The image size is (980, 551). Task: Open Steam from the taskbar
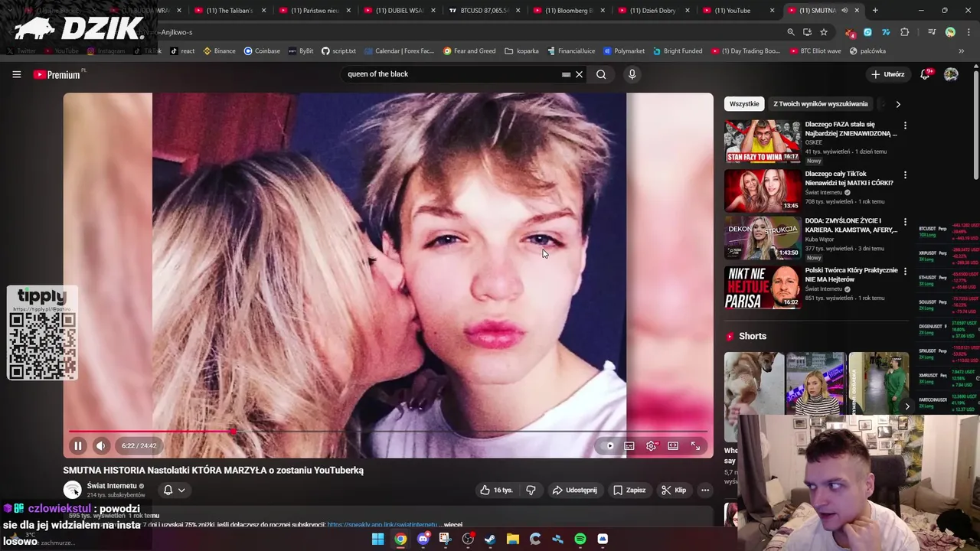(490, 539)
